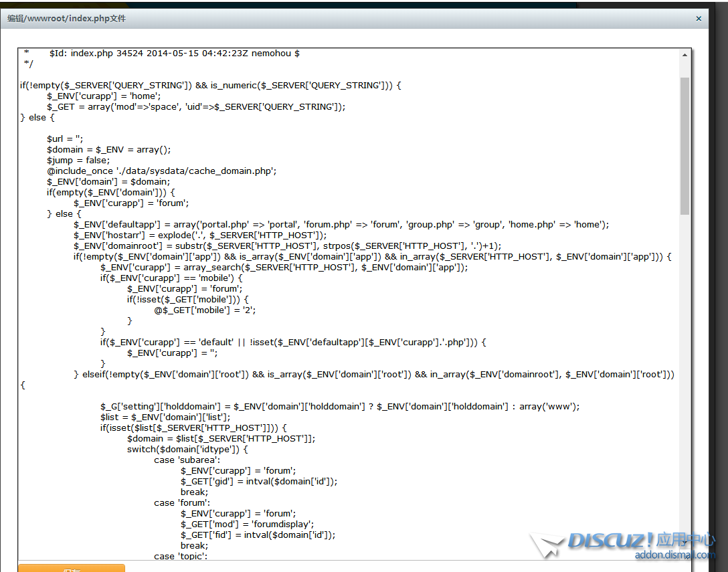Image resolution: width=728 pixels, height=572 pixels.
Task: Place cursor on the "$_ENV['hostarr'] = explode" line
Action: (x=200, y=235)
